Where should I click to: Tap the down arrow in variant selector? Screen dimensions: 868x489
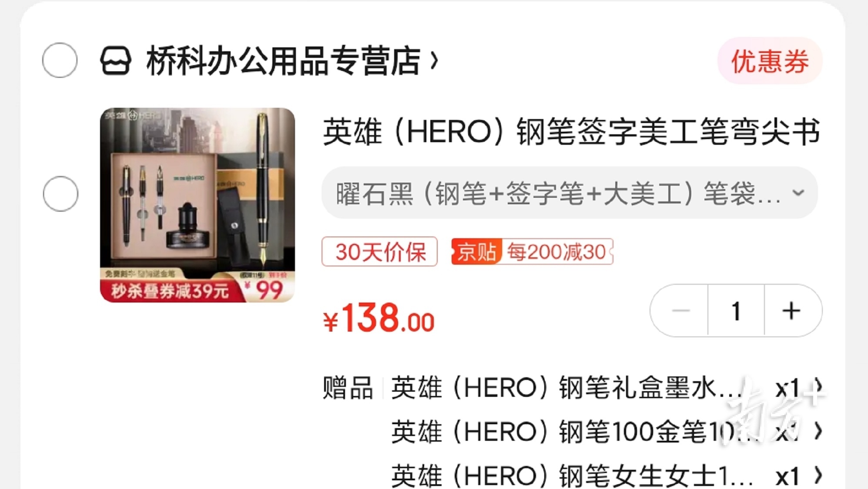coord(798,193)
